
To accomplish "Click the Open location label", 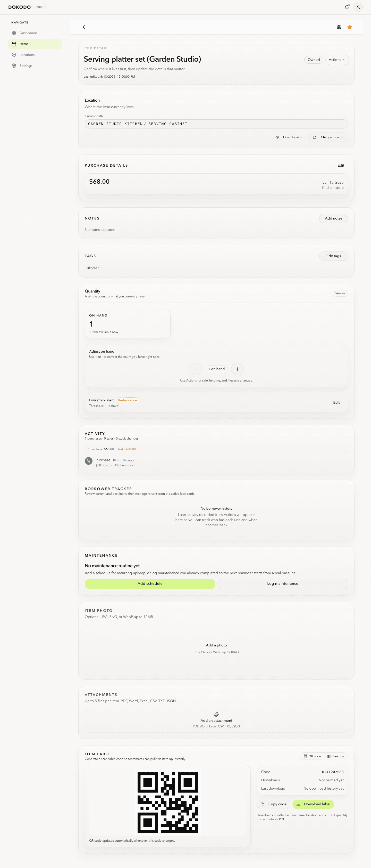I will 293,137.
